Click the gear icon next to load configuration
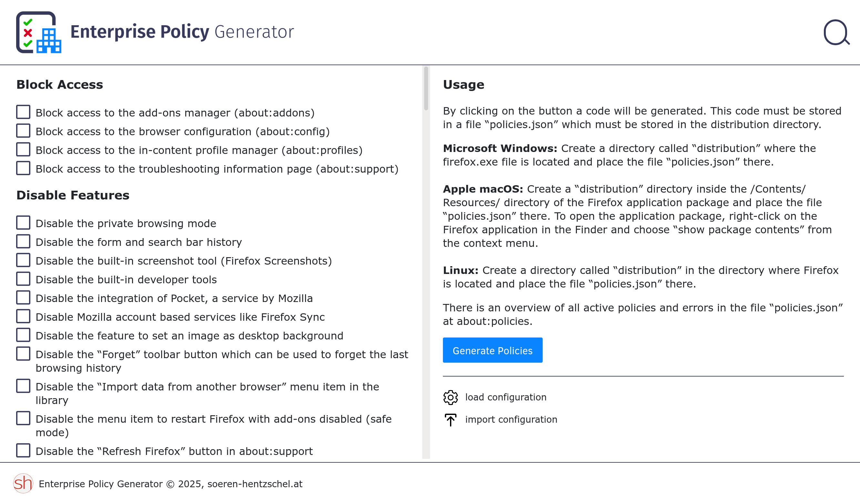This screenshot has height=504, width=860. [450, 397]
